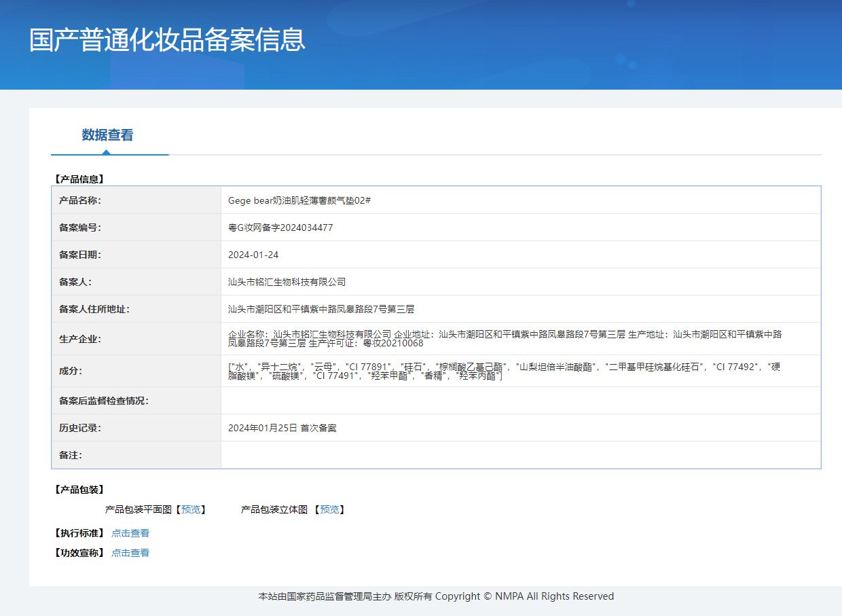Open 预览 for 产品包装平面图
The width and height of the screenshot is (842, 616).
click(193, 509)
